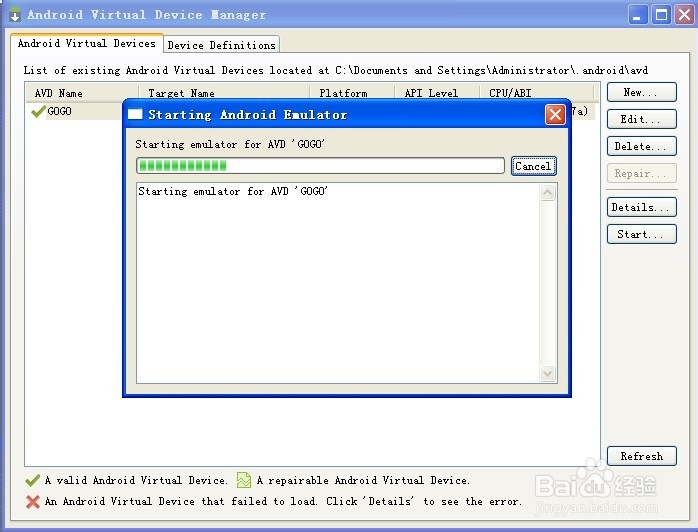698x532 pixels.
Task: Click the AVD Manager title bar icon
Action: click(x=15, y=14)
